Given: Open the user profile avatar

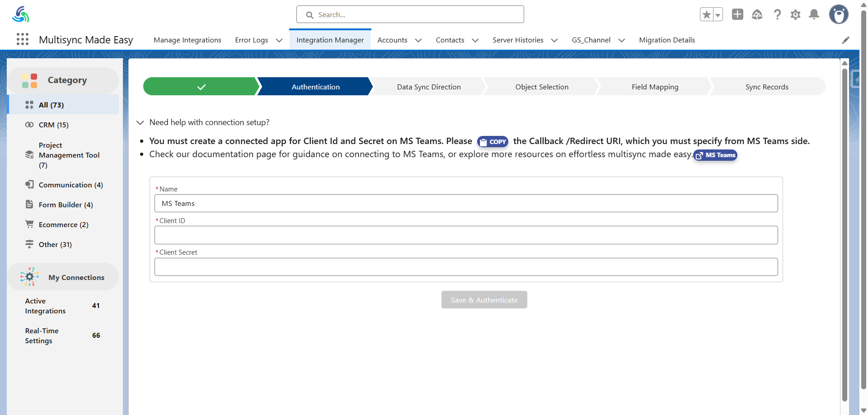Looking at the screenshot, I should point(838,14).
